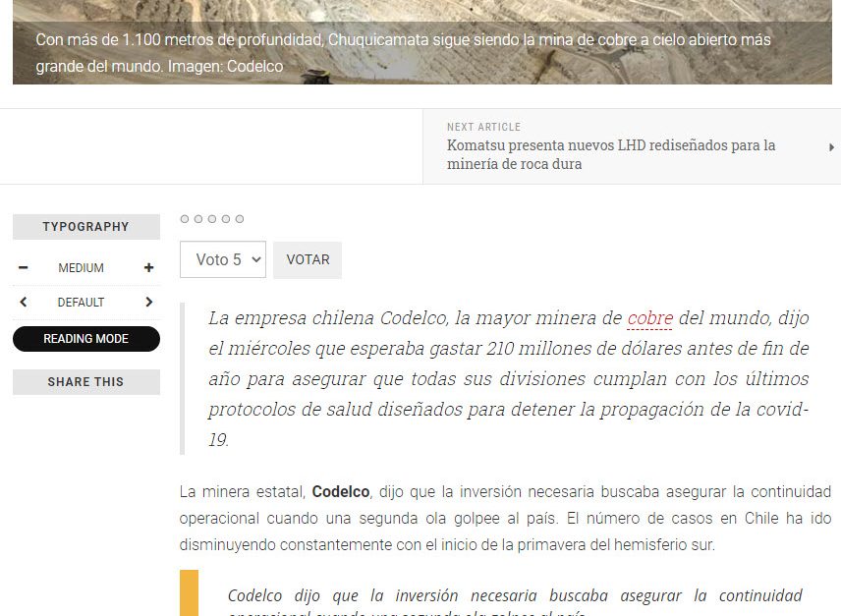Click the TYPOGRAPHY panel header
Image resolution: width=841 pixels, height=616 pixels.
click(x=86, y=227)
